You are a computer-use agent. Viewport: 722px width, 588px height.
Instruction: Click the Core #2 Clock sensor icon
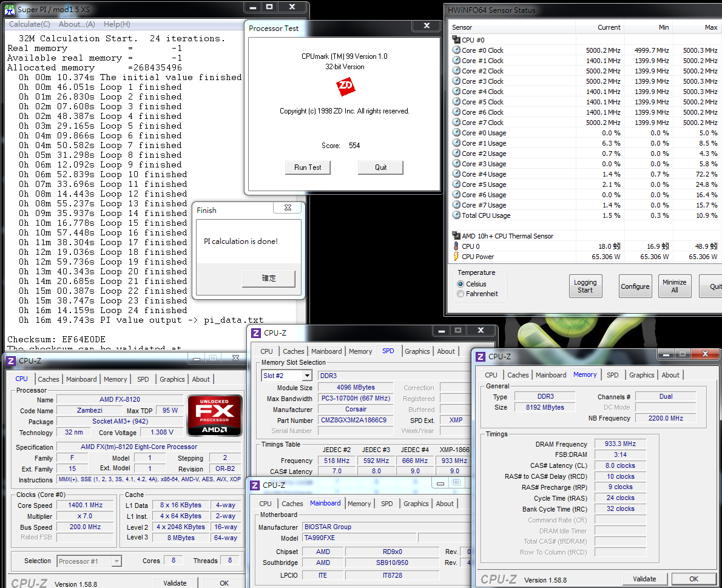tap(456, 70)
